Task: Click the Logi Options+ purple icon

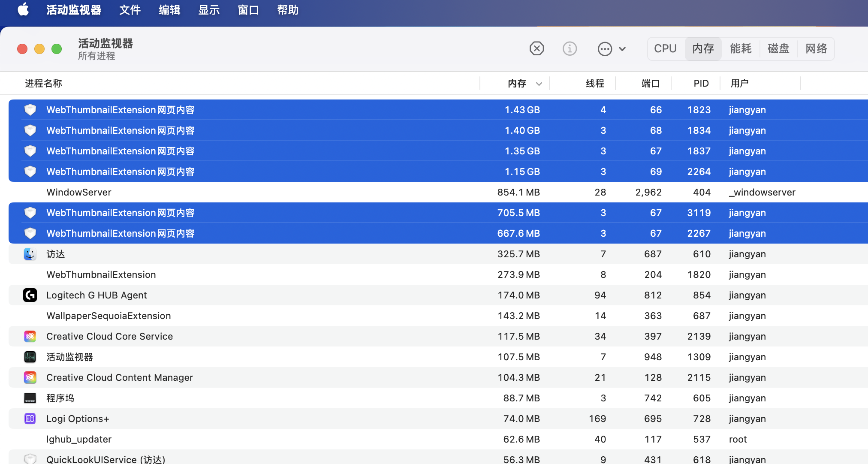Action: (30, 419)
